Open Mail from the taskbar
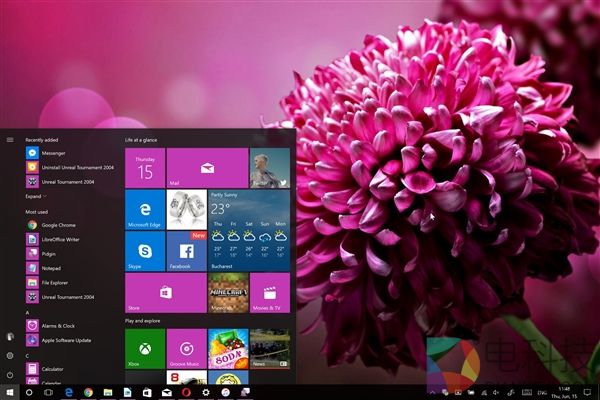 click(x=167, y=392)
